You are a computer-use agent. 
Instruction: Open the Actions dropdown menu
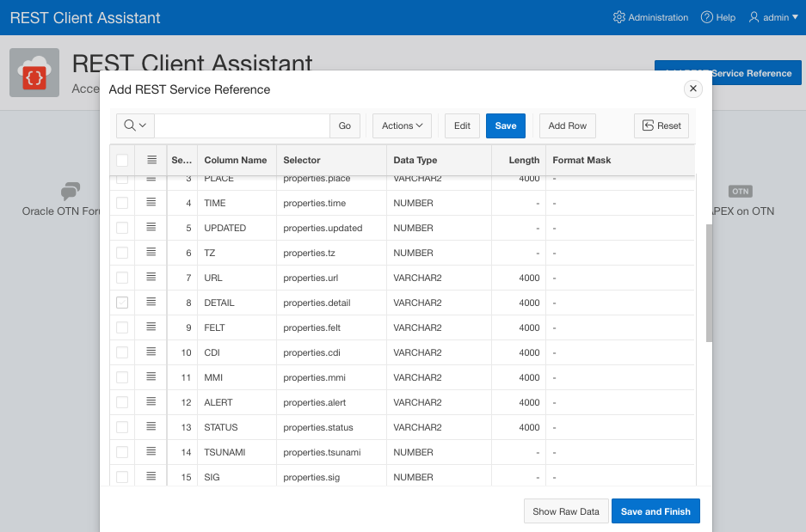[x=401, y=125]
